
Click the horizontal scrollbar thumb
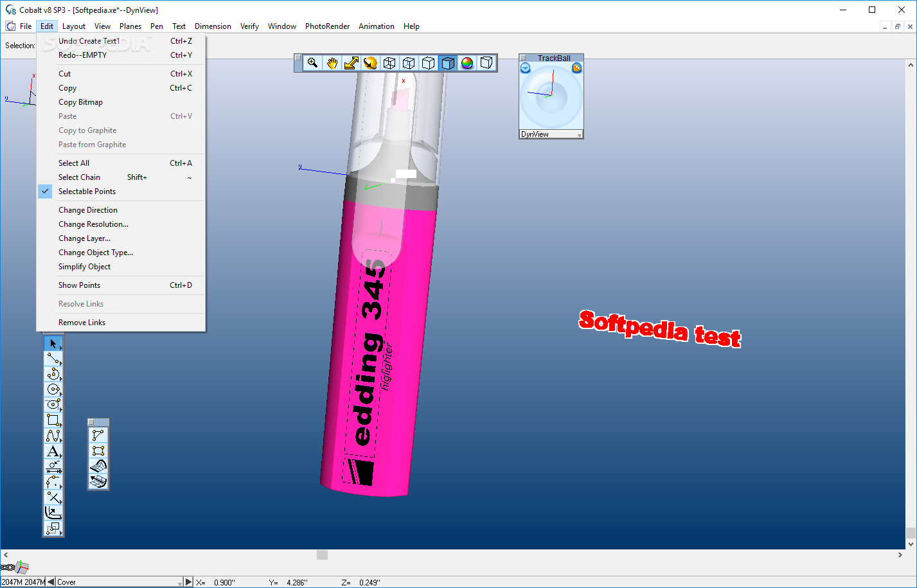(x=323, y=555)
